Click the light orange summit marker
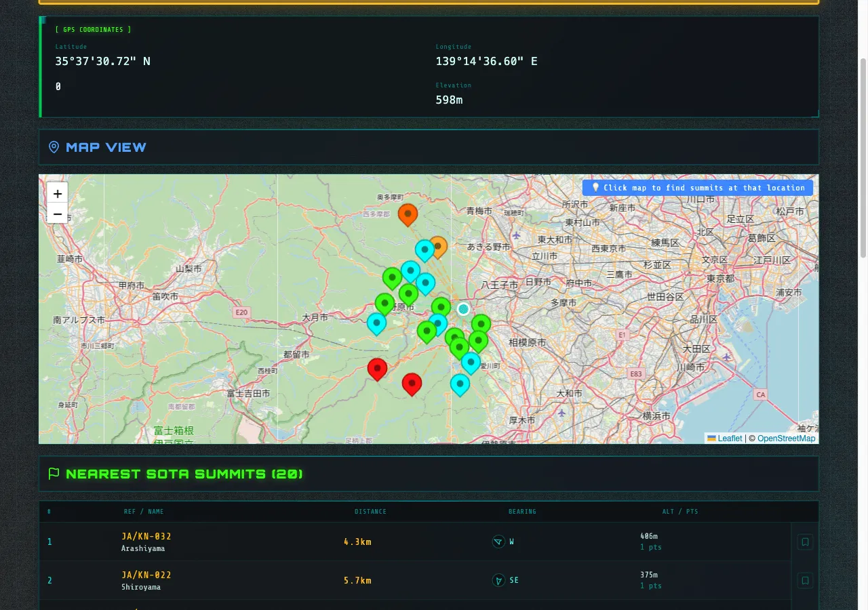The image size is (868, 610). [440, 246]
